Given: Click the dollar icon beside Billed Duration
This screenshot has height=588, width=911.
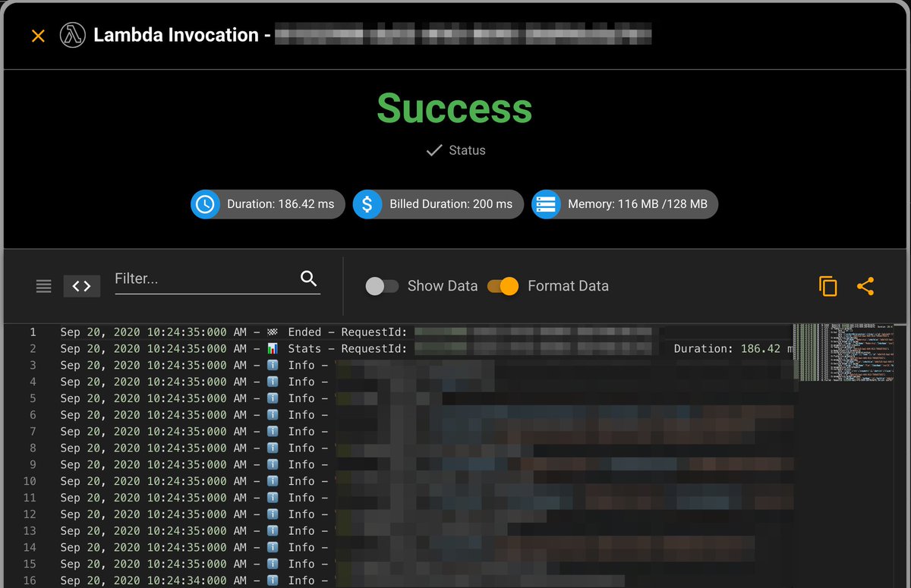Looking at the screenshot, I should tap(367, 204).
